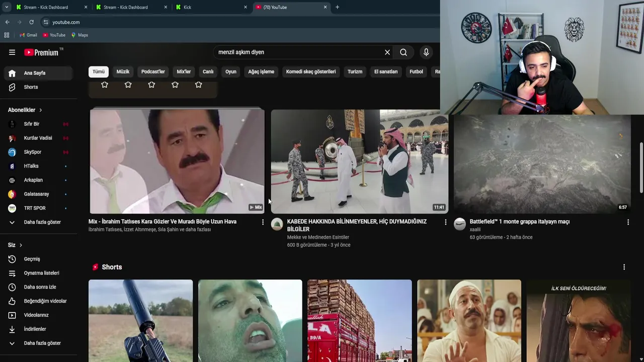
Task: Open Daha sonra izle list
Action: [x=39, y=287]
